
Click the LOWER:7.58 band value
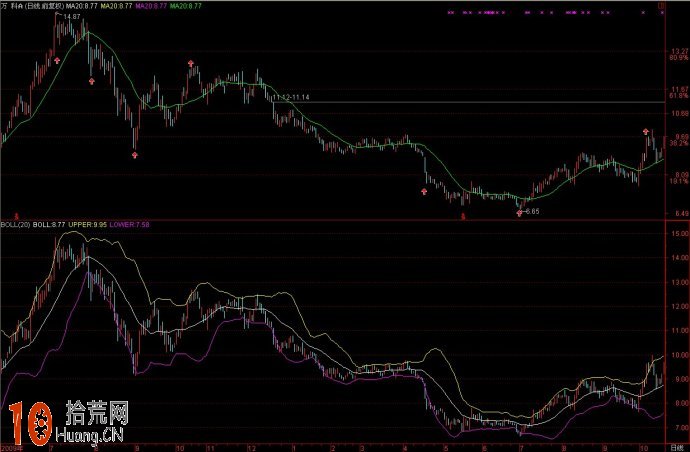click(x=129, y=224)
